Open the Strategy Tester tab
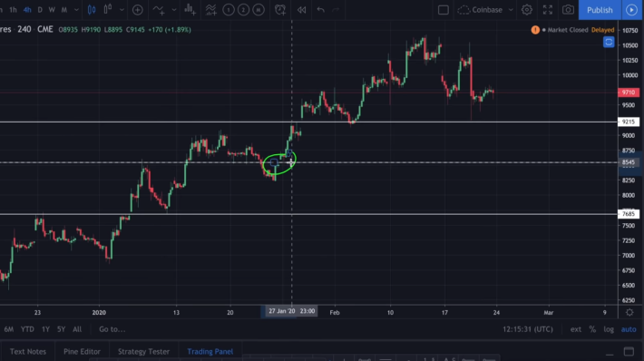This screenshot has height=361, width=644. click(x=143, y=352)
